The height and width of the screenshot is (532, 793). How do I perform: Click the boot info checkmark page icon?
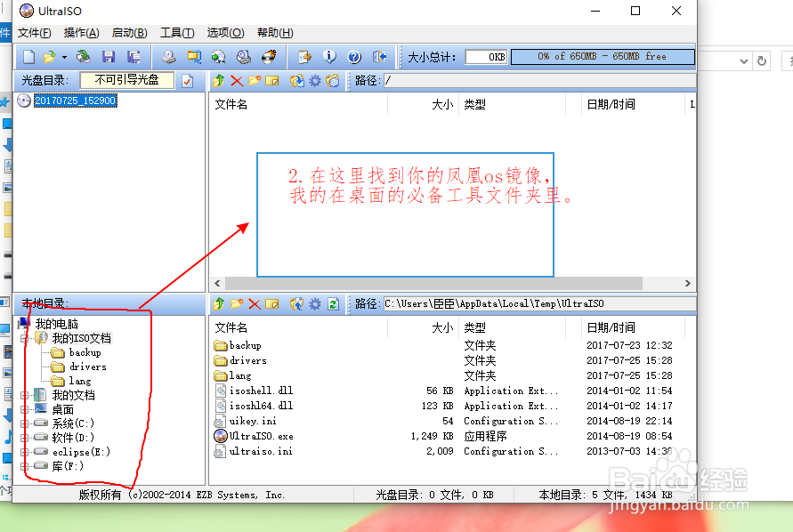point(187,81)
